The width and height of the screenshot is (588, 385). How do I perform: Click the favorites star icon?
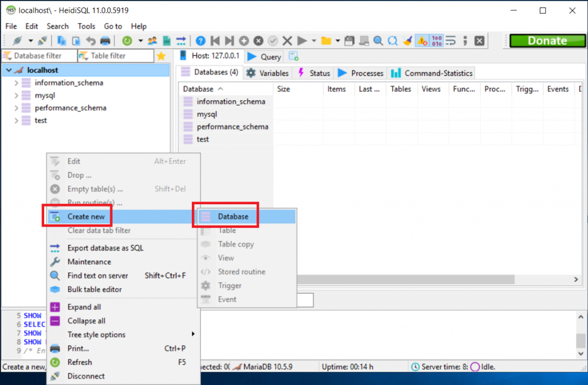coord(161,56)
